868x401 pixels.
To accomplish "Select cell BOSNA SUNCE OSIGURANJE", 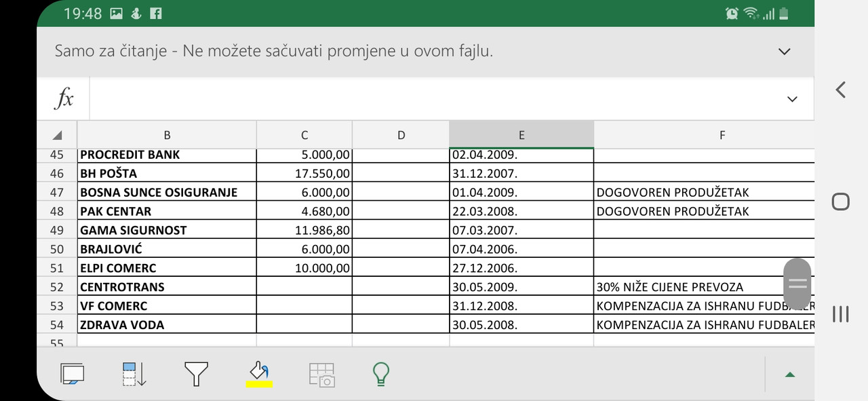I will (x=167, y=192).
